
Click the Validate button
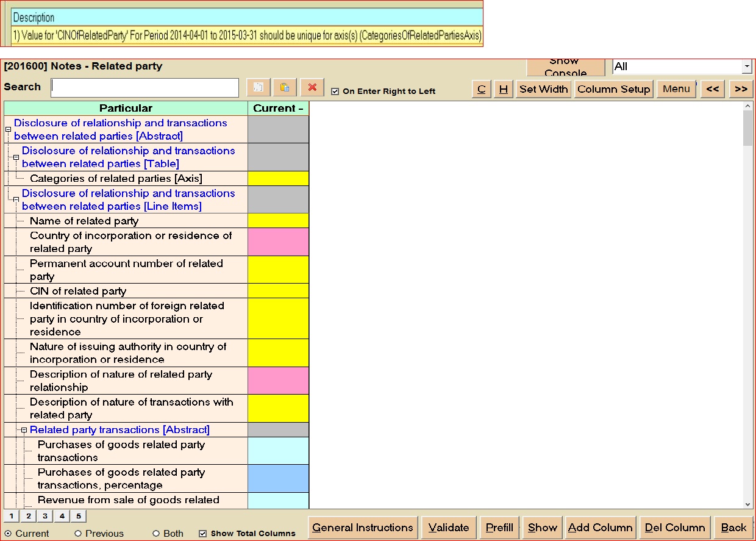point(449,528)
